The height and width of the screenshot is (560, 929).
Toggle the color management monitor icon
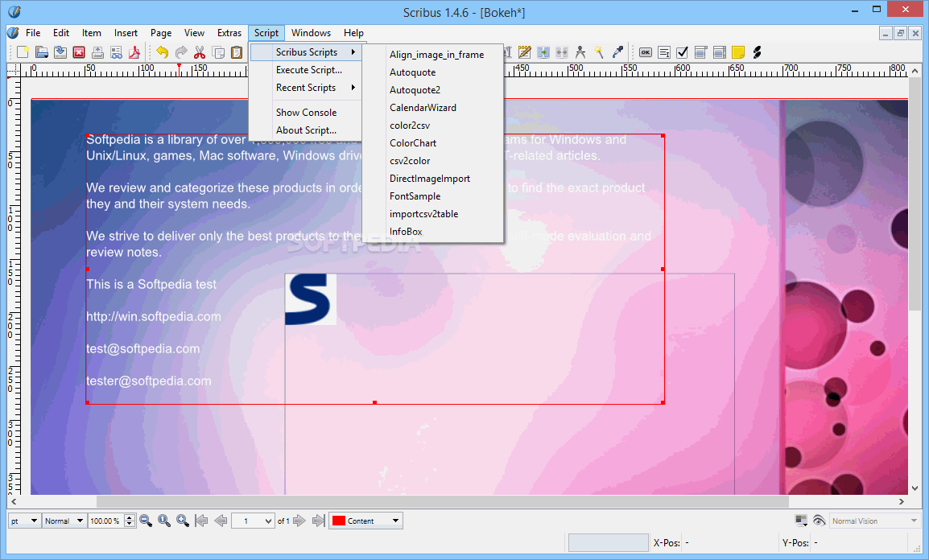(801, 521)
